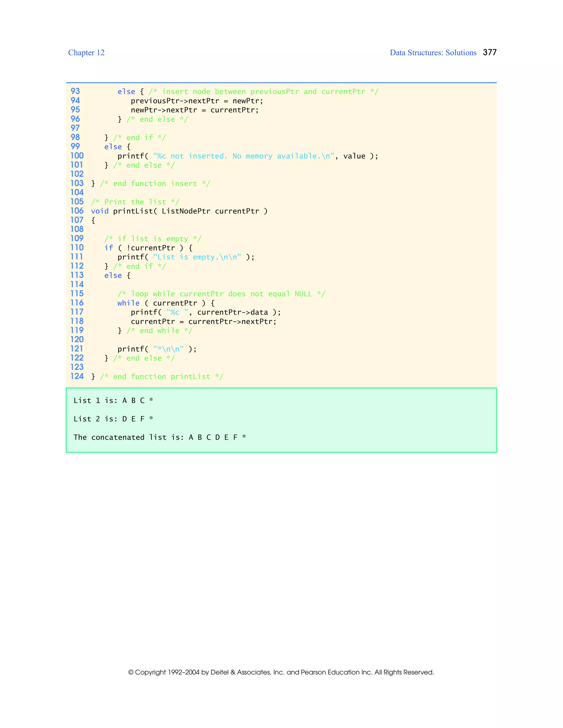Click the printf '%c' currentPtr->data line

tap(206, 312)
